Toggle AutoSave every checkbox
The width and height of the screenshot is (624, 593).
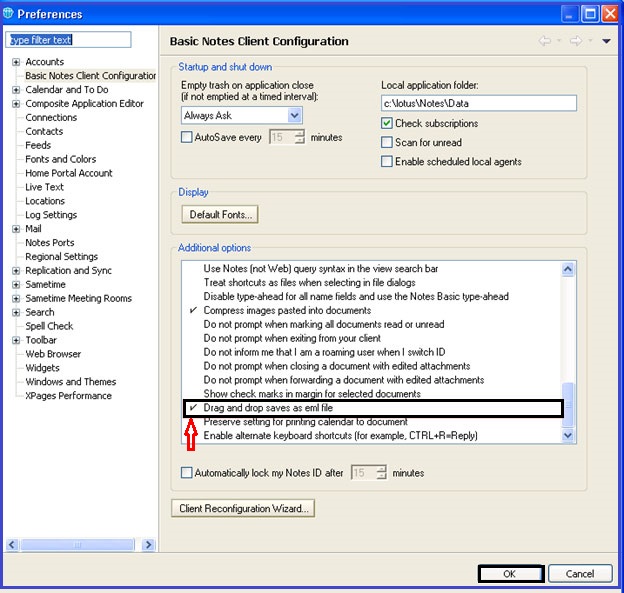(186, 137)
